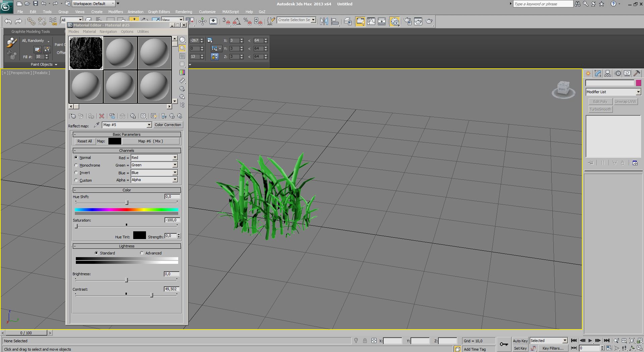Open the Red channel dropdown
The width and height of the screenshot is (644, 352).
(175, 158)
